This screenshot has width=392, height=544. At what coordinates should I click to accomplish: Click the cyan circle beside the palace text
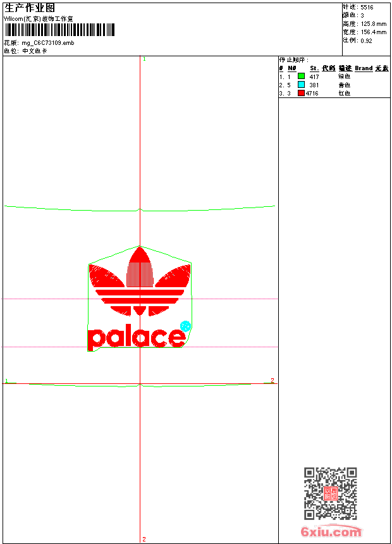click(x=186, y=326)
